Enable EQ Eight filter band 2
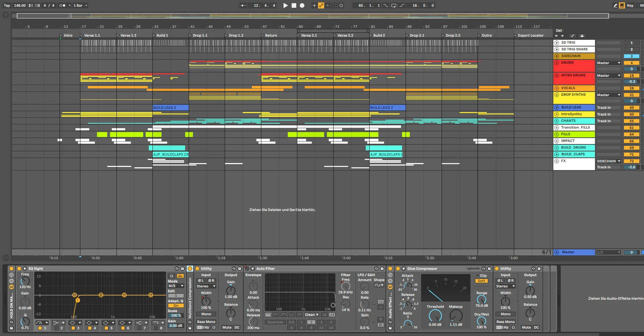Image resolution: width=644 pixels, height=336 pixels. point(56,328)
